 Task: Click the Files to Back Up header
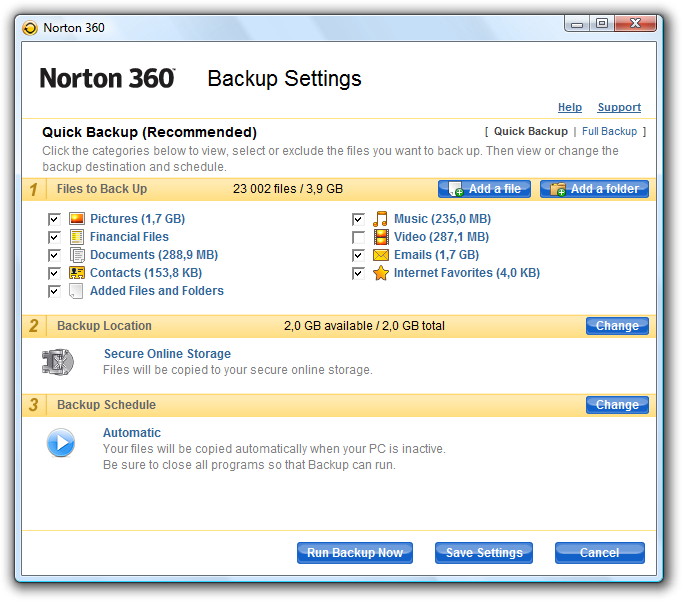[x=102, y=189]
